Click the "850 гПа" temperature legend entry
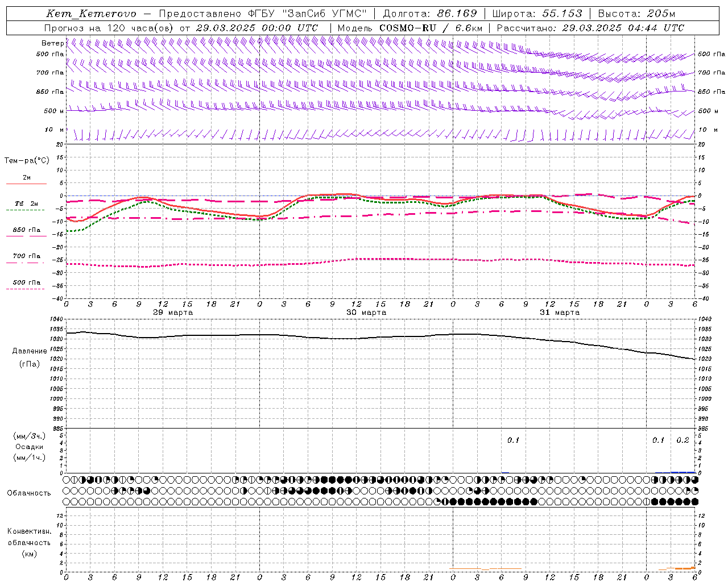Viewport: 728px width, 582px height. tap(27, 230)
